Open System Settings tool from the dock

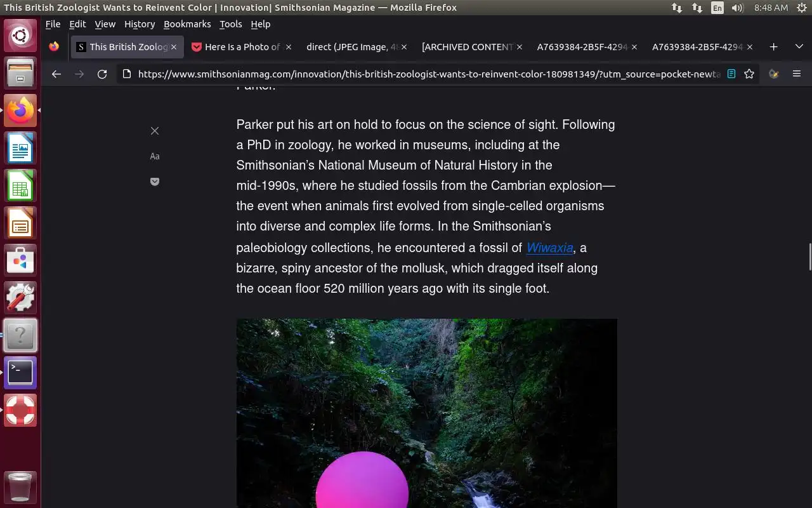click(20, 297)
